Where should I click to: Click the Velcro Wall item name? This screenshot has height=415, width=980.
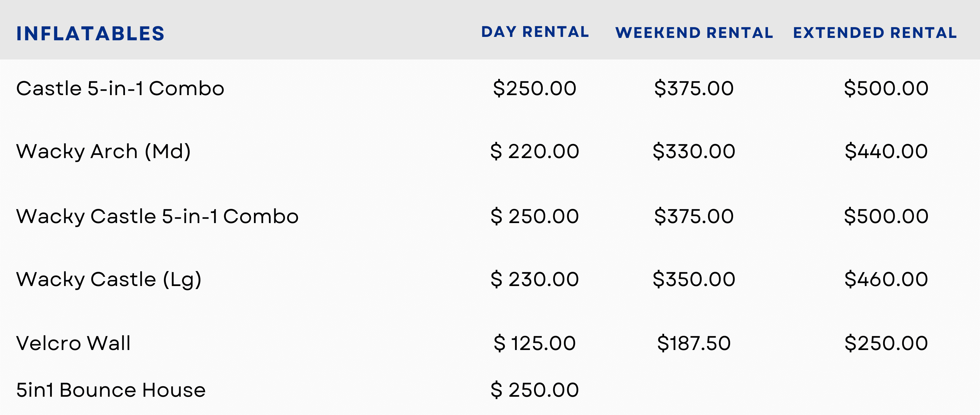click(x=73, y=343)
